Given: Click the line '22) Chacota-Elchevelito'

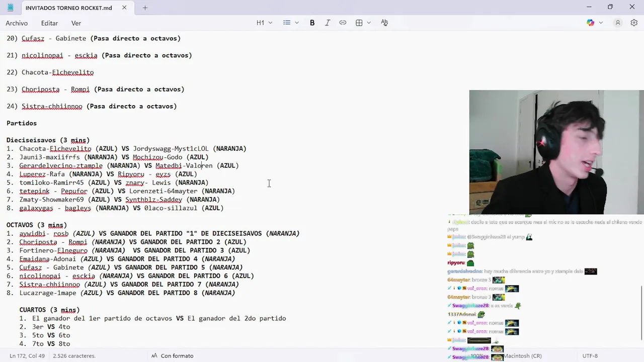Looking at the screenshot, I should pyautogui.click(x=50, y=72).
